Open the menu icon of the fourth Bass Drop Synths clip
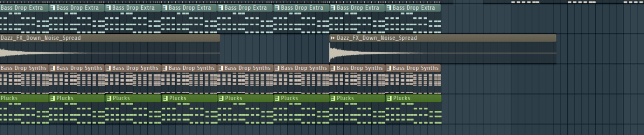This screenshot has height=135, width=644. 165,68
